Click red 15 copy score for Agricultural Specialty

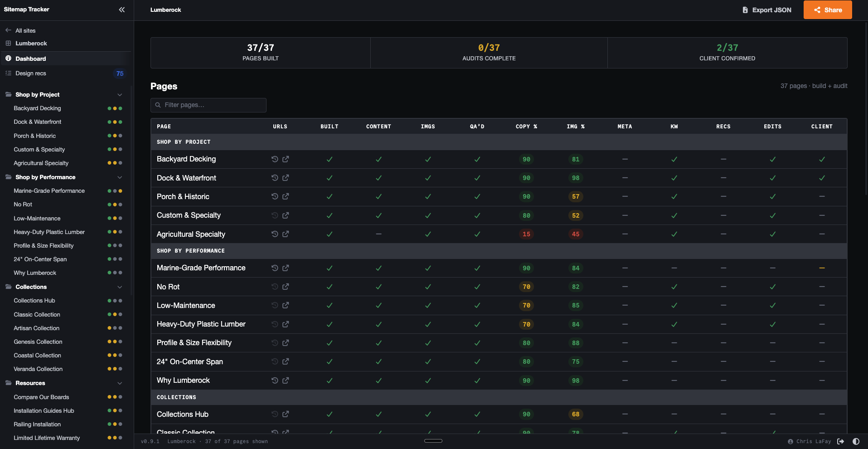pyautogui.click(x=526, y=234)
